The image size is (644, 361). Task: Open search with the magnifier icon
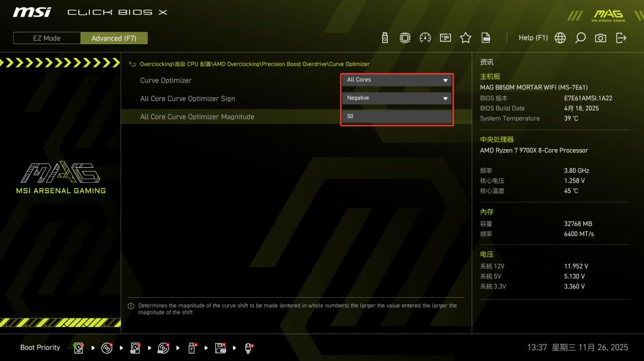click(580, 38)
